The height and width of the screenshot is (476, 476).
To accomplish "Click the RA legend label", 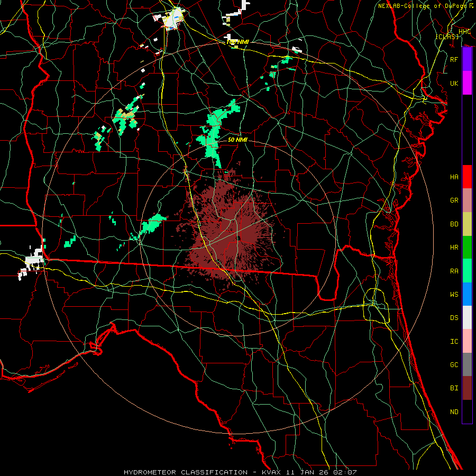I will coord(454,271).
